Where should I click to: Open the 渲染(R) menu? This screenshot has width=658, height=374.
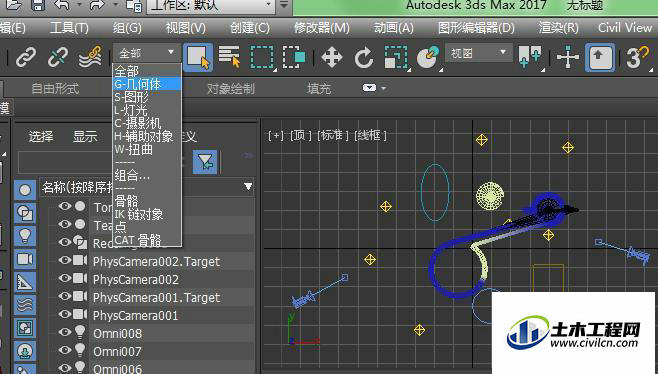(559, 28)
